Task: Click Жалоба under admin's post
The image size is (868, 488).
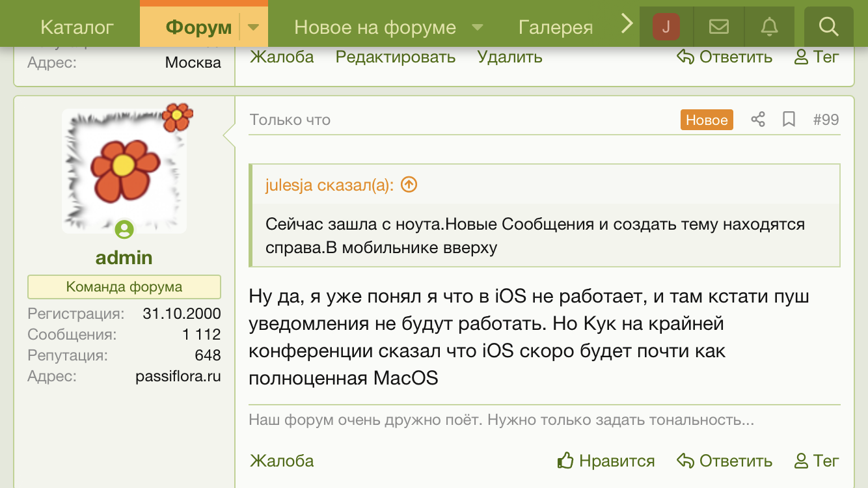Action: click(x=282, y=461)
